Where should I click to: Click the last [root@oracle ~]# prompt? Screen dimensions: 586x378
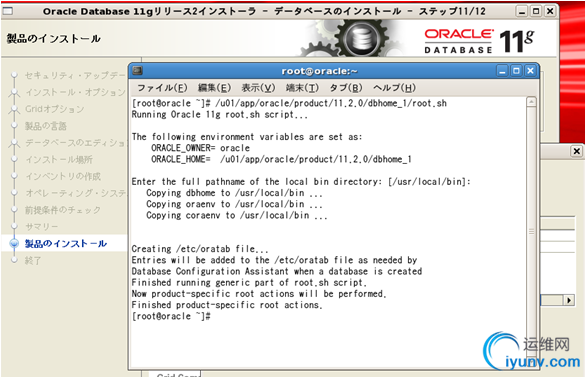(x=171, y=316)
